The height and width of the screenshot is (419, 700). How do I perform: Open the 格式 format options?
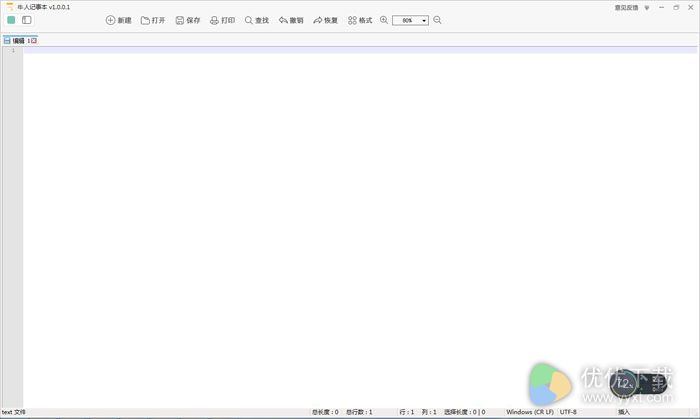360,20
